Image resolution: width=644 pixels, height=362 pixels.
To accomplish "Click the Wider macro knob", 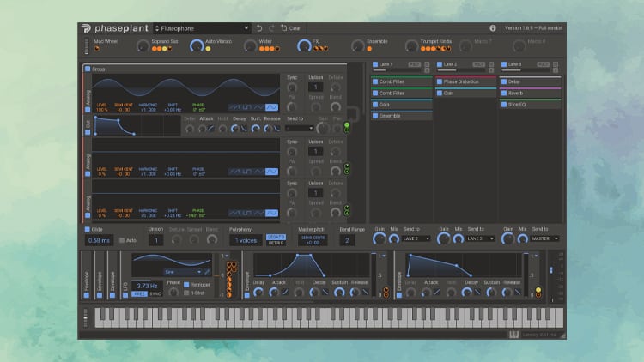I will click(250, 46).
